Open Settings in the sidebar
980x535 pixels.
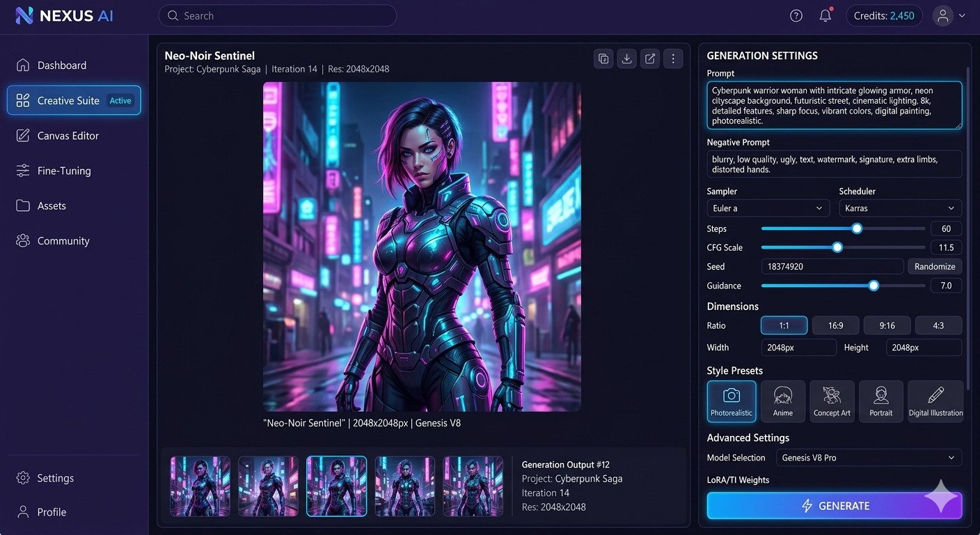pyautogui.click(x=74, y=478)
